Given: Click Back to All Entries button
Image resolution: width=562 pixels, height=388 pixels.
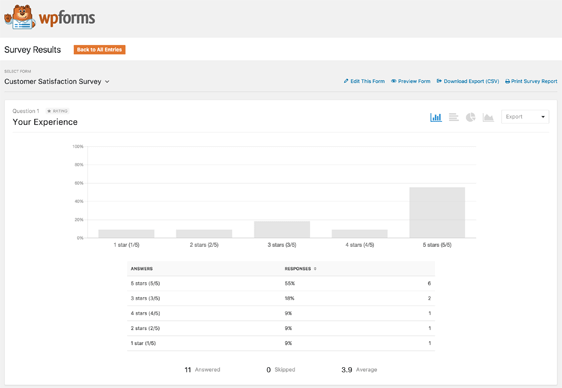Looking at the screenshot, I should 100,49.
